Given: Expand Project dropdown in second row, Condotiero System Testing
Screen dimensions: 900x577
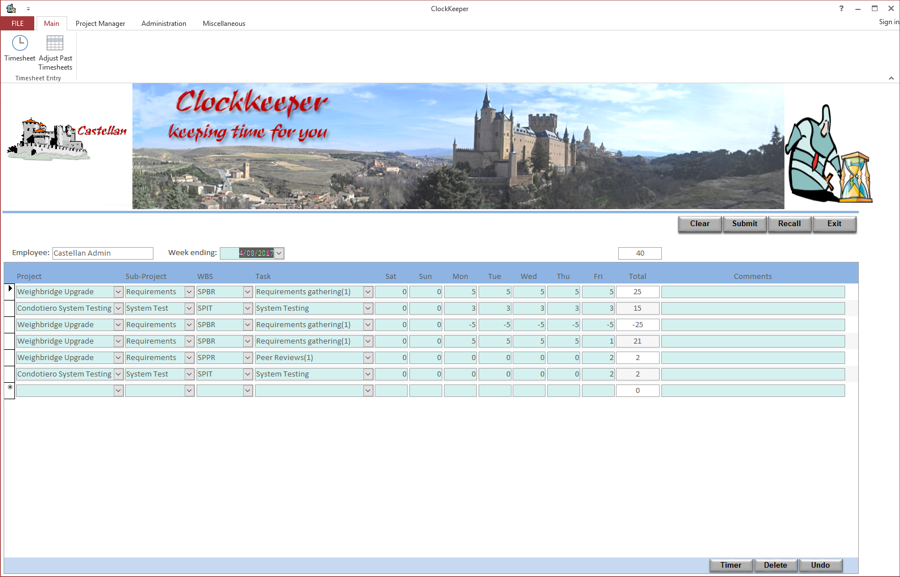Looking at the screenshot, I should (x=118, y=308).
